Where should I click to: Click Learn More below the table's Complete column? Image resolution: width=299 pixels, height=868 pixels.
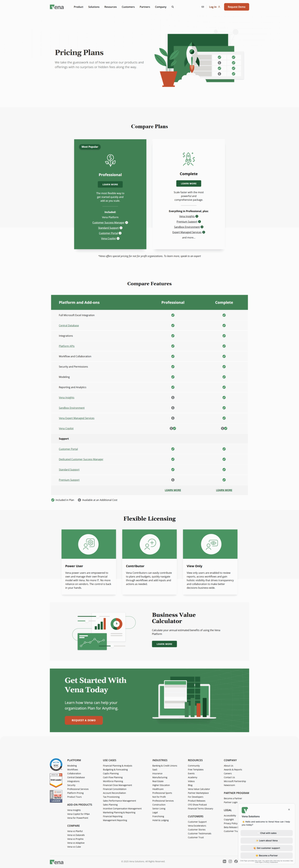click(x=224, y=490)
